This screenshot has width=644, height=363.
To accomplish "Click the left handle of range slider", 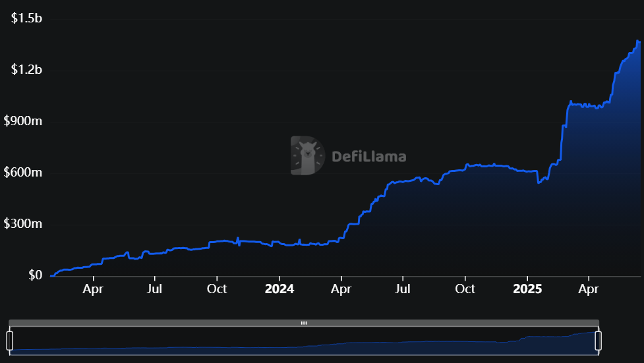I will point(10,341).
